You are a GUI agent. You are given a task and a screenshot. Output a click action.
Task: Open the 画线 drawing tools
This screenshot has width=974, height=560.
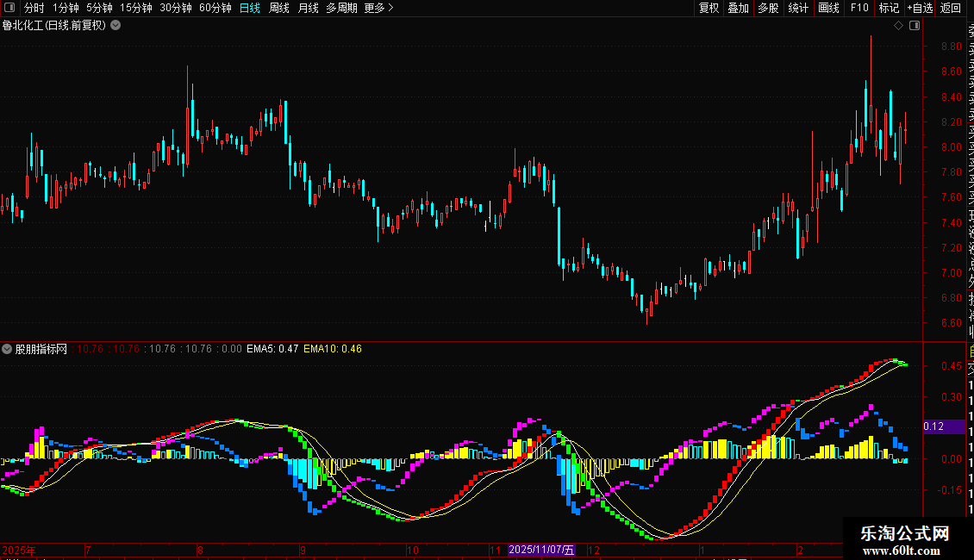pyautogui.click(x=828, y=8)
